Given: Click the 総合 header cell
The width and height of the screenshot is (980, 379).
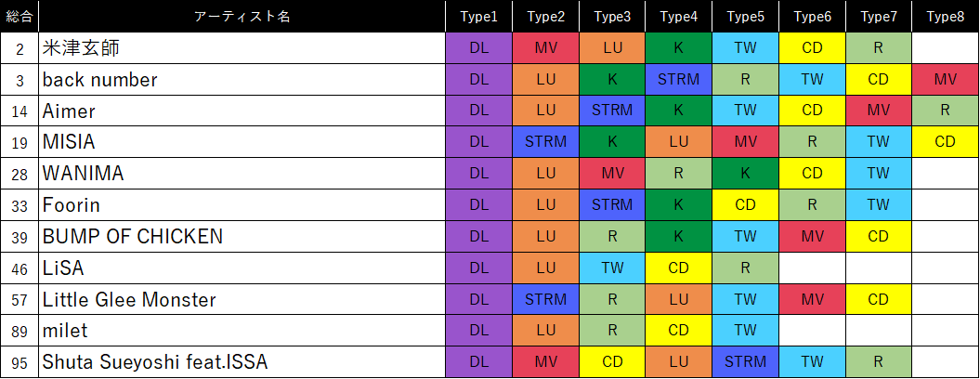Looking at the screenshot, I should [x=20, y=17].
